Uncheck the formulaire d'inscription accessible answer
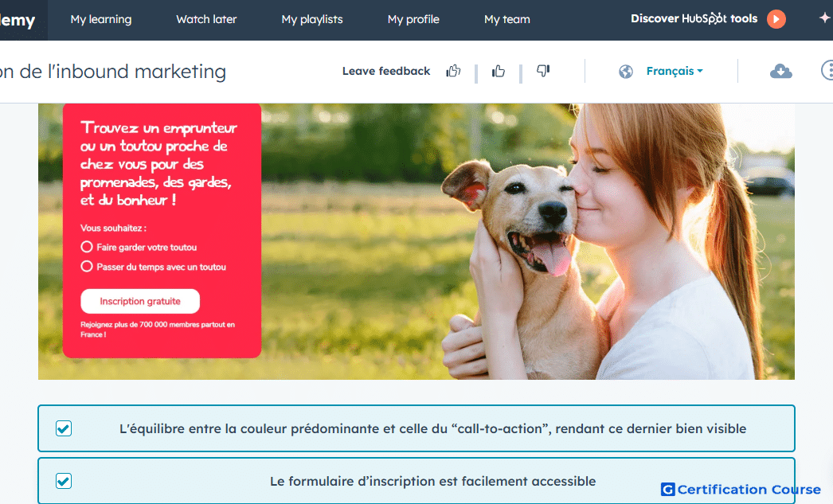833x504 pixels. 64,481
